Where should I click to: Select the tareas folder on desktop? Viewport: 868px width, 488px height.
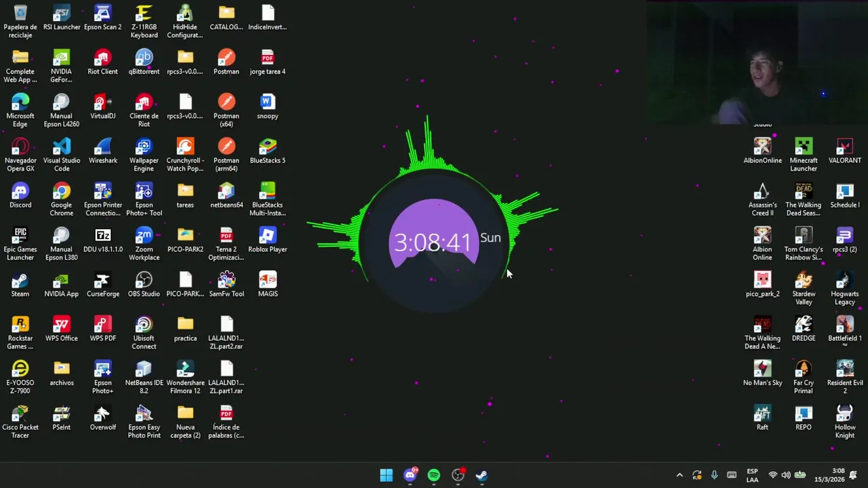[185, 196]
